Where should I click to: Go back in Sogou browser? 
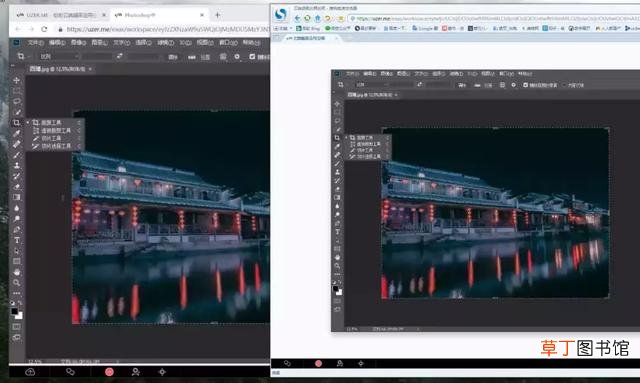point(297,18)
